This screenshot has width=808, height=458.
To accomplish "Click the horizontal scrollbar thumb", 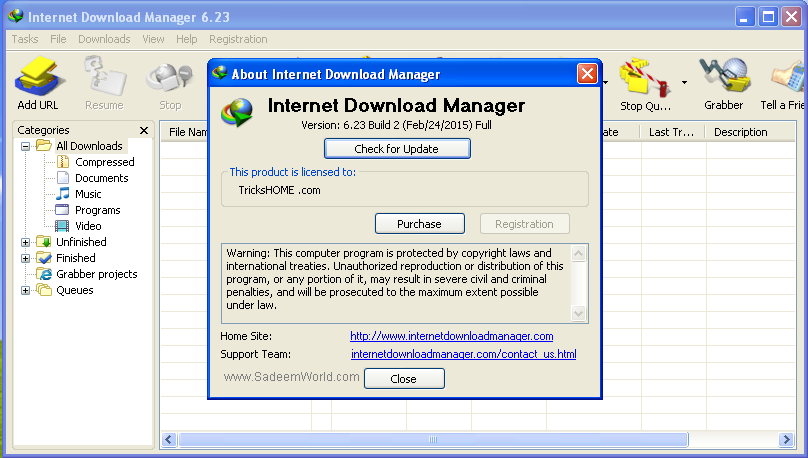I will click(x=433, y=439).
